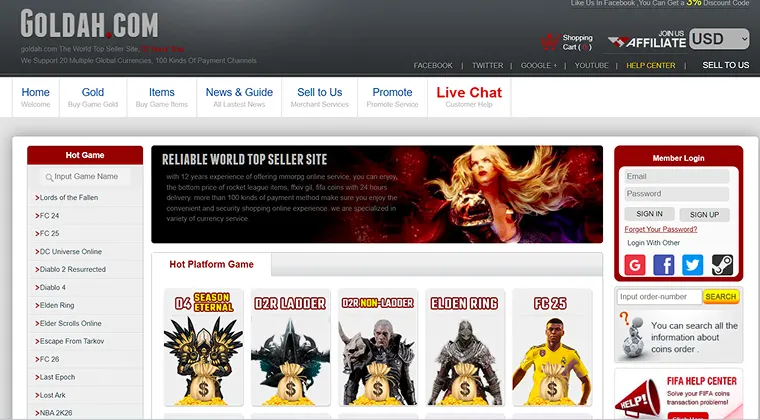Open the GOOGLE + header link
This screenshot has height=420, width=760.
(538, 65)
